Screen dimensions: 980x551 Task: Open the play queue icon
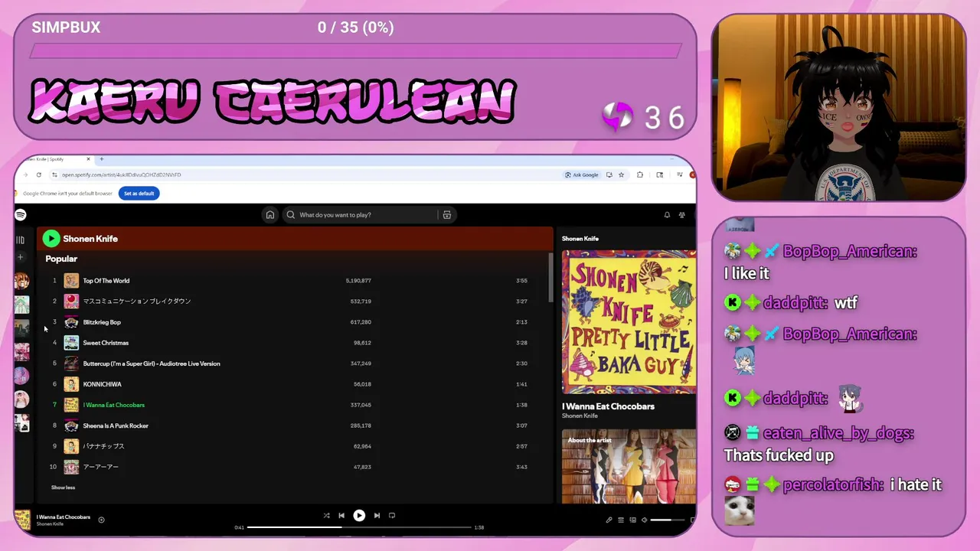pos(621,520)
